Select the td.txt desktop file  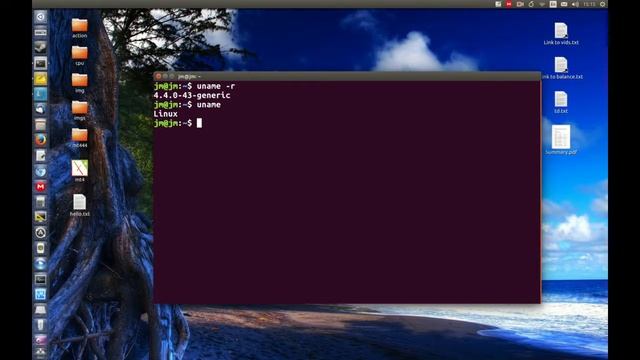click(561, 102)
